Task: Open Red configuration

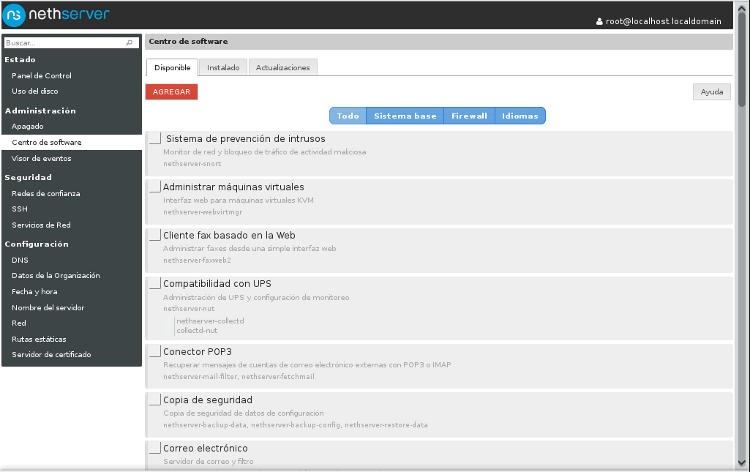Action: pos(19,323)
